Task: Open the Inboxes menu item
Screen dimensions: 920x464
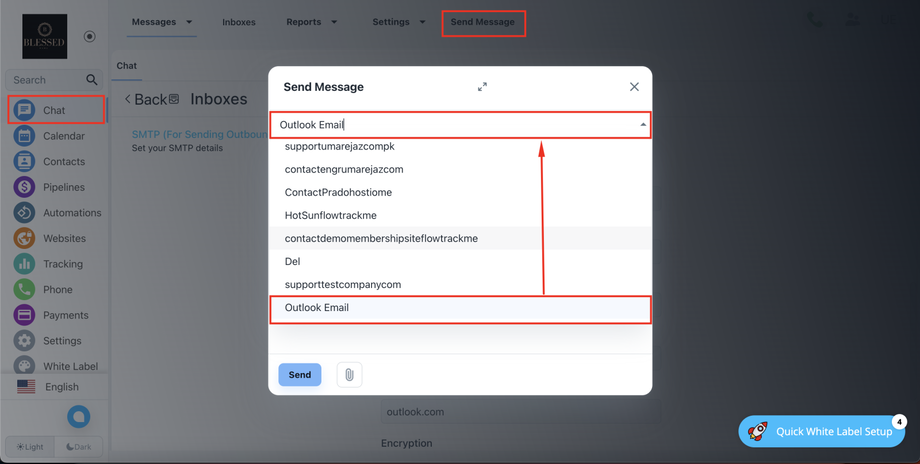Action: coord(239,22)
